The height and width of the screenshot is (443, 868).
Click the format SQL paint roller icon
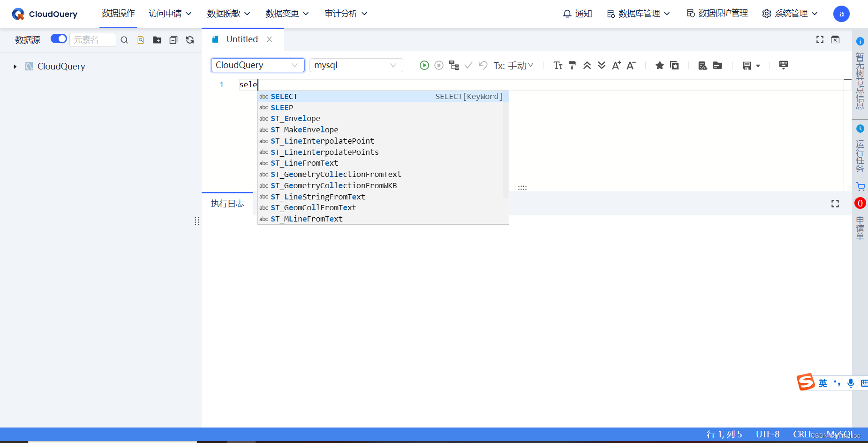[573, 65]
